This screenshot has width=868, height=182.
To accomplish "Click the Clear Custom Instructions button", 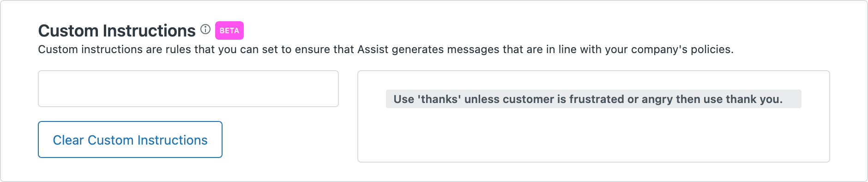I will [130, 140].
